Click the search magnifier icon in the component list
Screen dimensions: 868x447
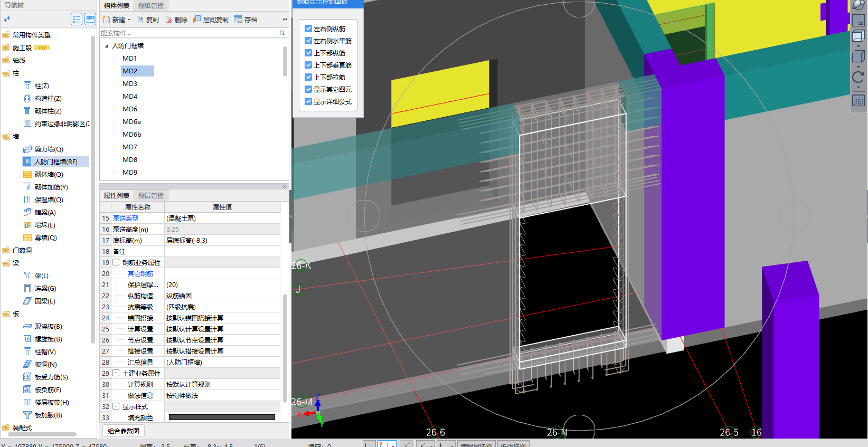click(282, 33)
